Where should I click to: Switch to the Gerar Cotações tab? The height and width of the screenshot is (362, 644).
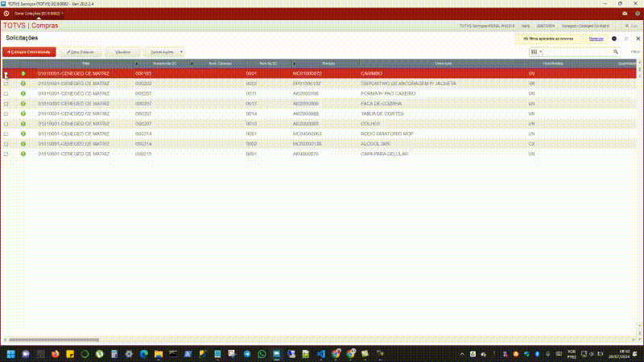[x=38, y=14]
